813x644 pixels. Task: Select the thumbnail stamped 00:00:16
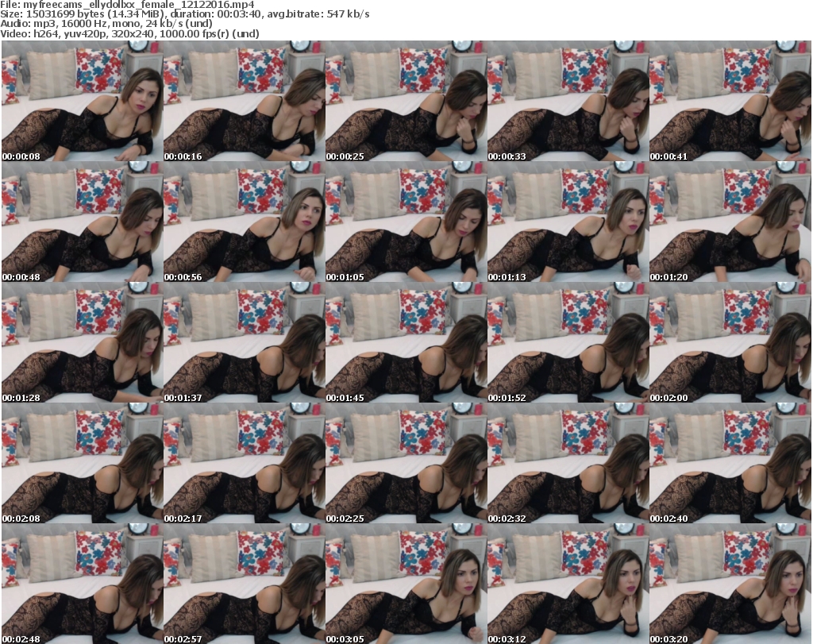point(245,101)
